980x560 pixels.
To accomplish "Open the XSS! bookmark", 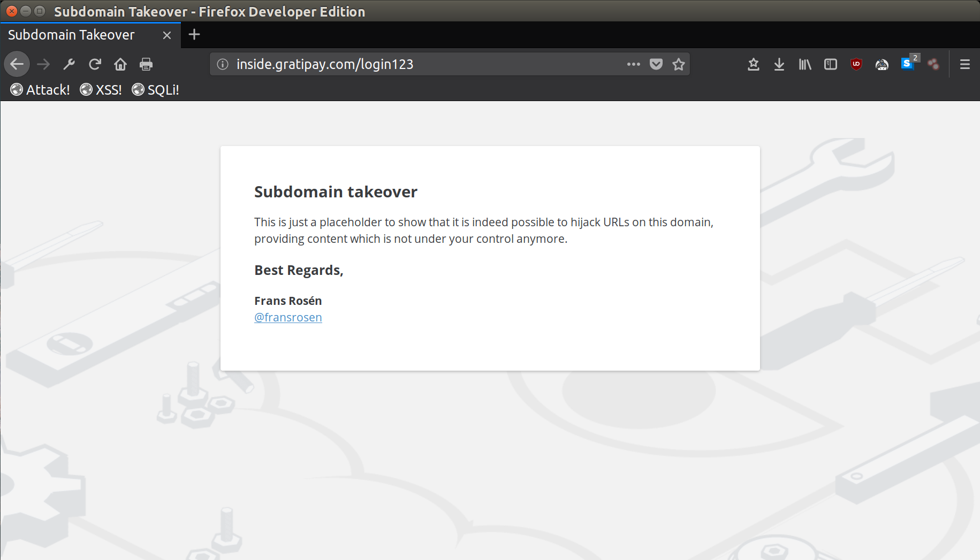I will (101, 90).
